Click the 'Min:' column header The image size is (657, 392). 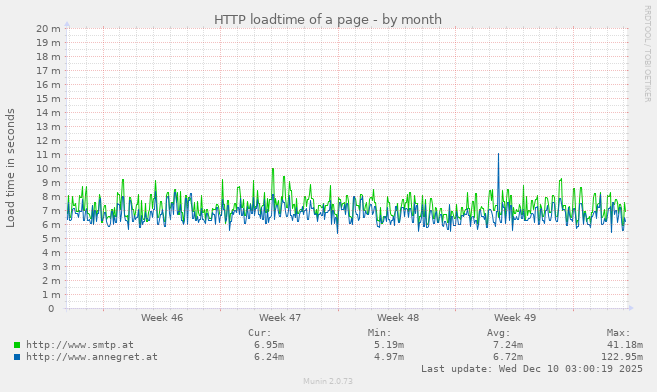[379, 333]
